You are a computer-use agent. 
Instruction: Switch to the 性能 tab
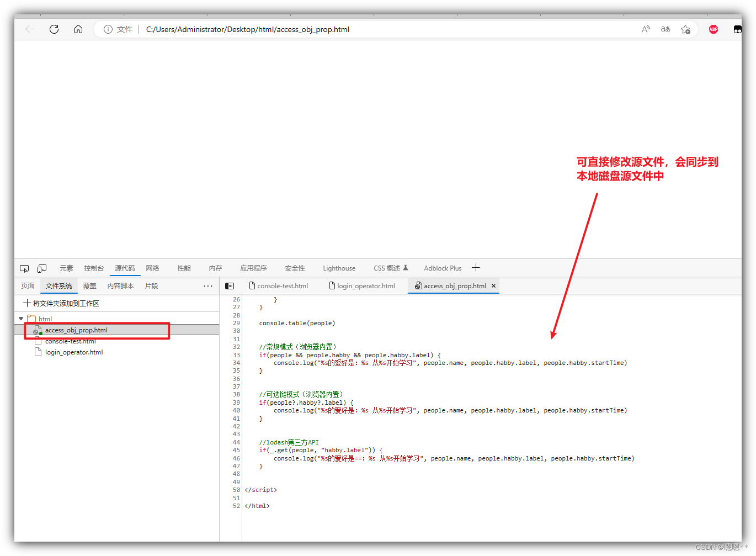pyautogui.click(x=184, y=268)
